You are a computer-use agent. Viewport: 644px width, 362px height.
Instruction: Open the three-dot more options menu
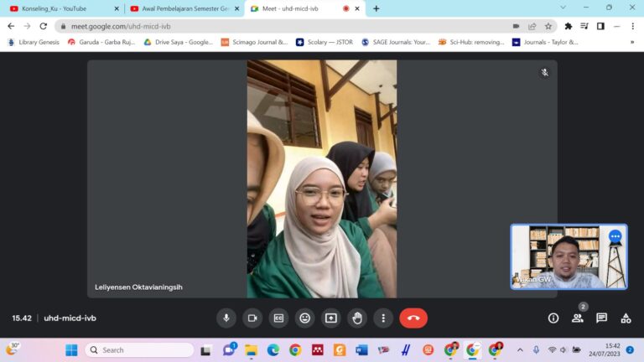(383, 318)
